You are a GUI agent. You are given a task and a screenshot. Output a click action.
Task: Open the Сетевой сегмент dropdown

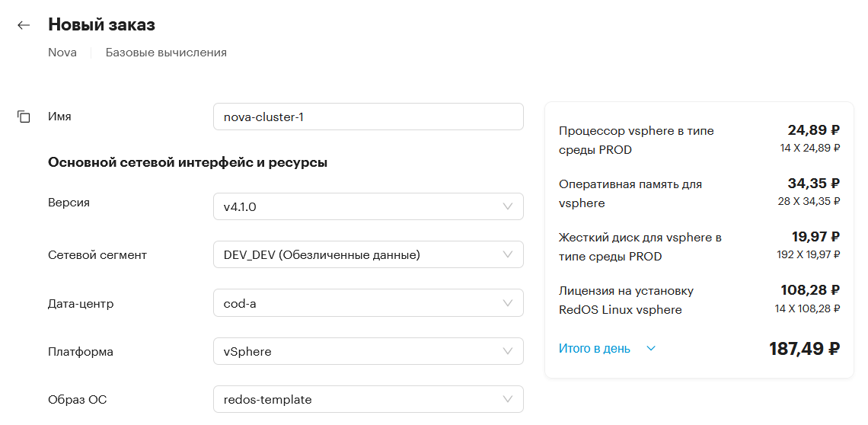368,255
